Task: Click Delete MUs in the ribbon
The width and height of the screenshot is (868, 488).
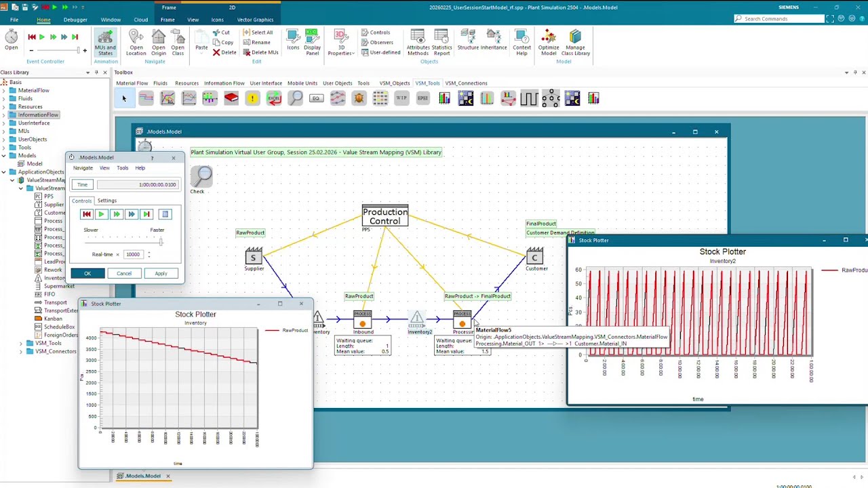Action: click(260, 52)
